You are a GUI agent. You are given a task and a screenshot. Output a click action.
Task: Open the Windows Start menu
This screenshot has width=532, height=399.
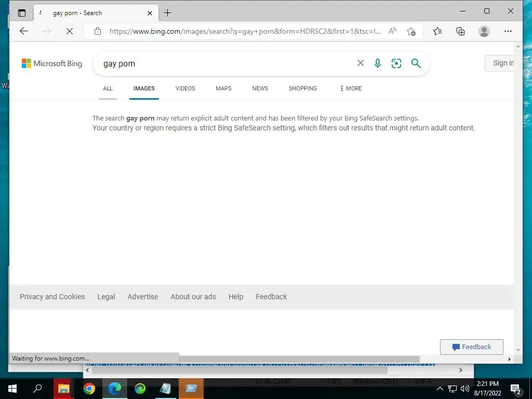pyautogui.click(x=12, y=389)
